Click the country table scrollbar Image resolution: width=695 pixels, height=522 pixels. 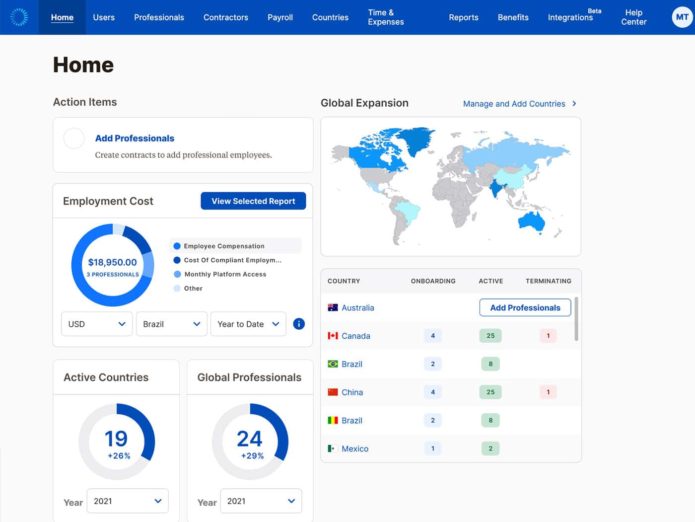click(576, 320)
